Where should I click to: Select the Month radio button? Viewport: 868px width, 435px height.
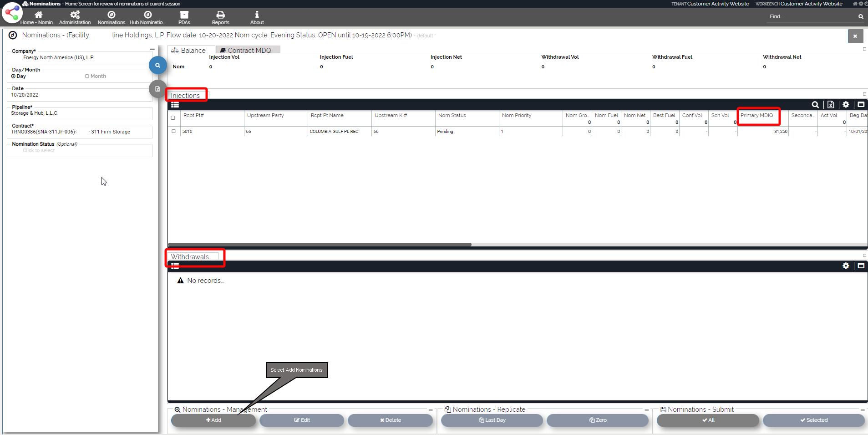(87, 77)
